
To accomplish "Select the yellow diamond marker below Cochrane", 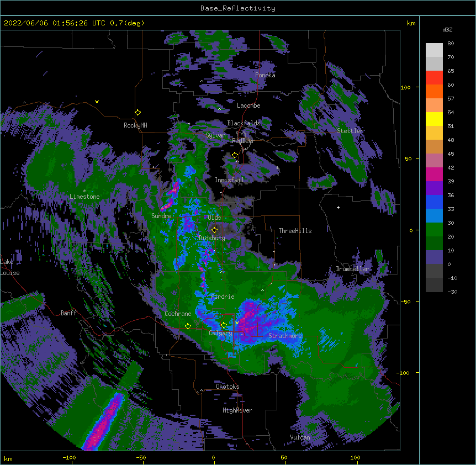I will [x=188, y=326].
